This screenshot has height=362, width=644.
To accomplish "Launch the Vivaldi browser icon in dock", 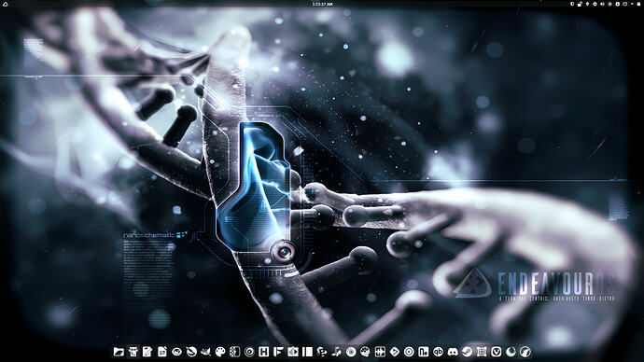I will coord(497,352).
